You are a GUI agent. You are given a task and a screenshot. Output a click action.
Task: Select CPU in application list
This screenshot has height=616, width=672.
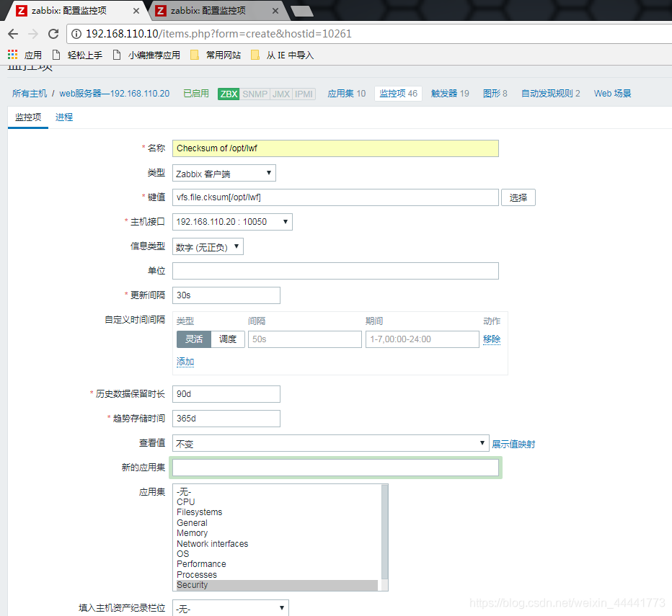tap(277, 501)
